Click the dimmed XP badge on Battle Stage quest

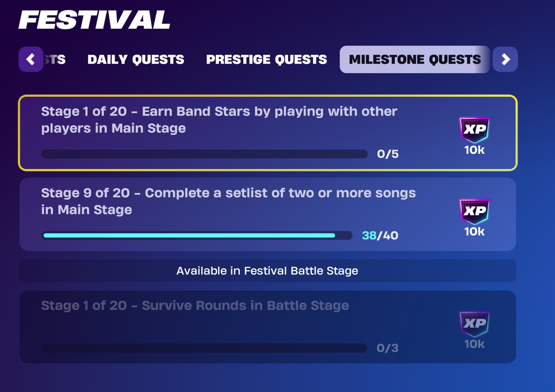pyautogui.click(x=474, y=324)
